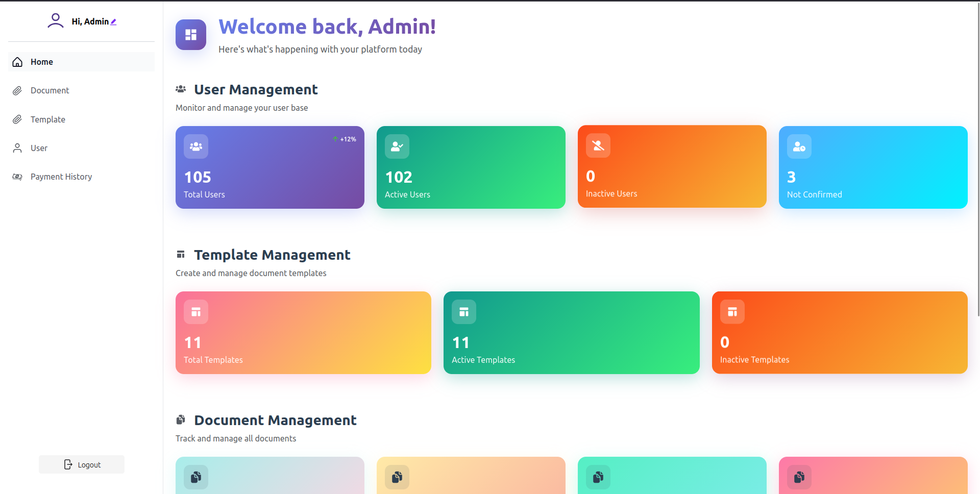Click the pencil edit icon beside Hi, Admin
The height and width of the screenshot is (494, 980).
point(113,22)
